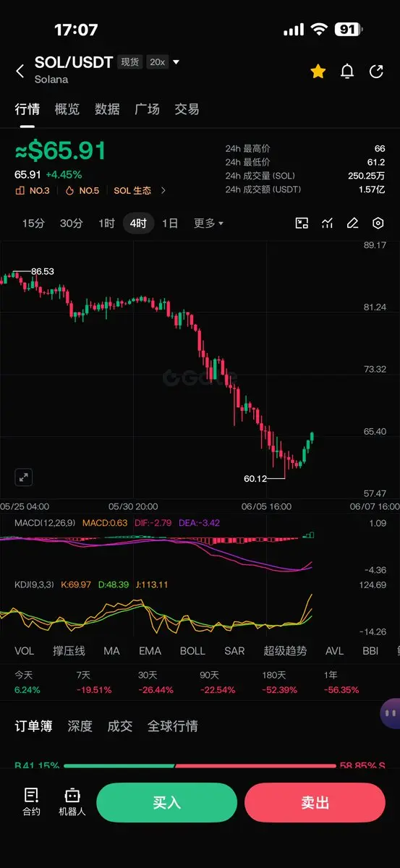Viewport: 400px width, 868px height.
Task: Select the drawing pencil tool
Action: (x=352, y=224)
